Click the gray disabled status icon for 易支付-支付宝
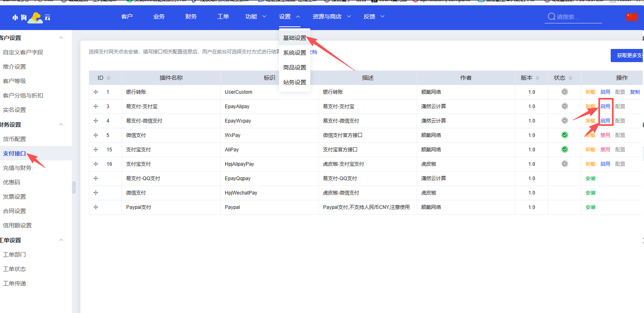 pos(564,106)
